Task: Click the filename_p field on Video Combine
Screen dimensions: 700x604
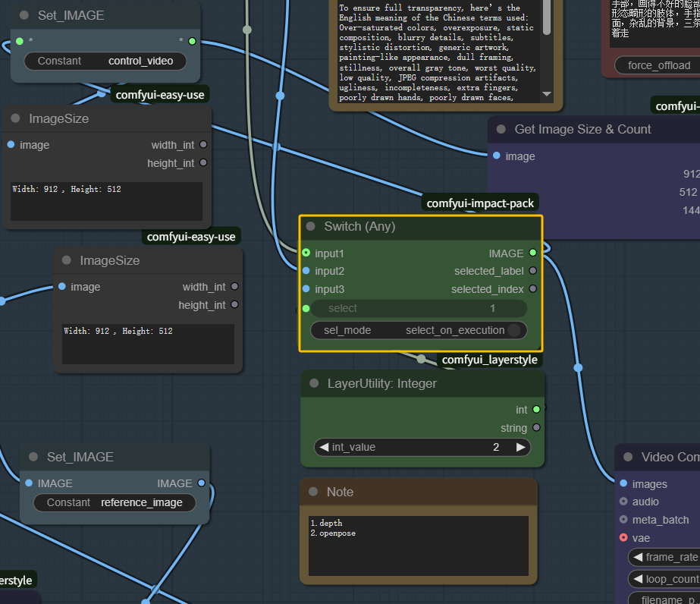Action: click(x=664, y=598)
